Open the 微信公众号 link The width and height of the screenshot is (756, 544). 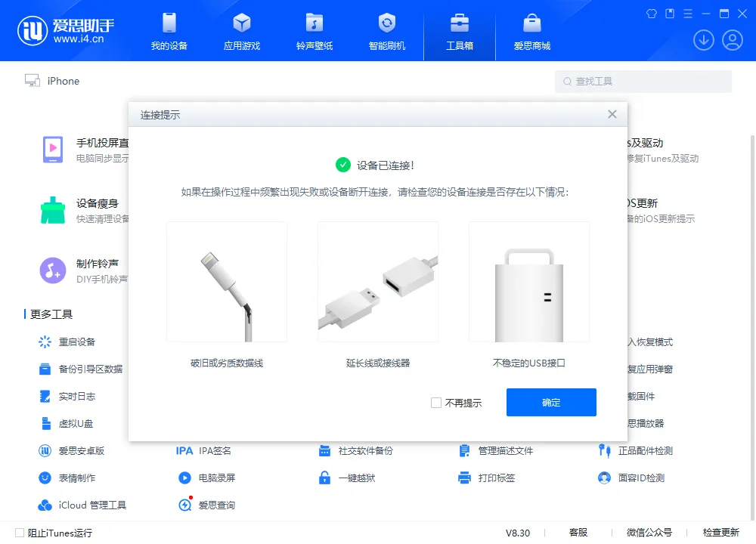649,533
